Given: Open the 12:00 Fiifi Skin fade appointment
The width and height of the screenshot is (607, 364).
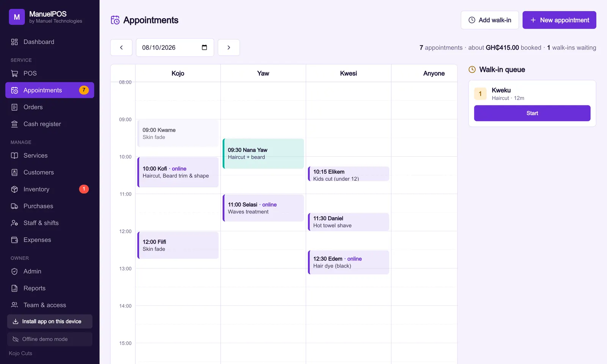Looking at the screenshot, I should (x=178, y=245).
